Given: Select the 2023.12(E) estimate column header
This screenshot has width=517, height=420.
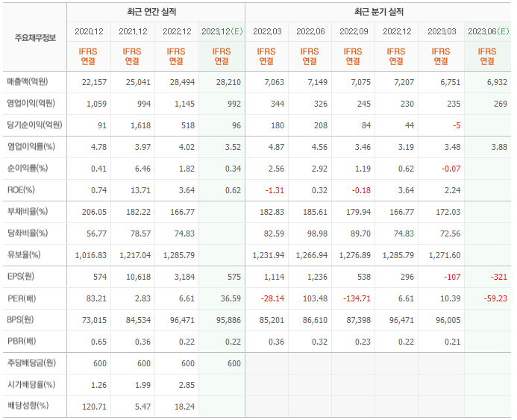Looking at the screenshot, I should [x=222, y=31].
